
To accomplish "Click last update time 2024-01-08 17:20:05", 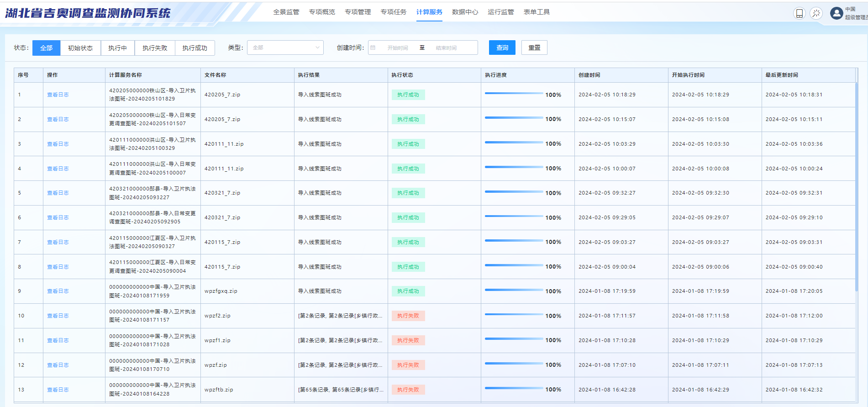I will 794,291.
